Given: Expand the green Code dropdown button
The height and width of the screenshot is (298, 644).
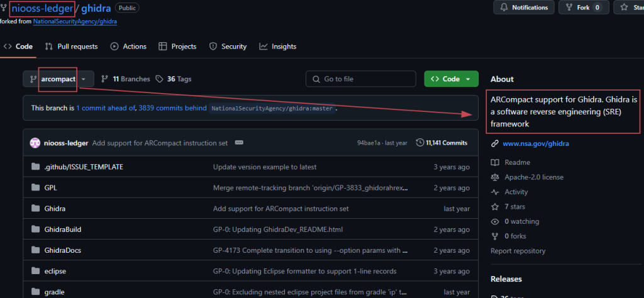Looking at the screenshot, I should (x=451, y=79).
